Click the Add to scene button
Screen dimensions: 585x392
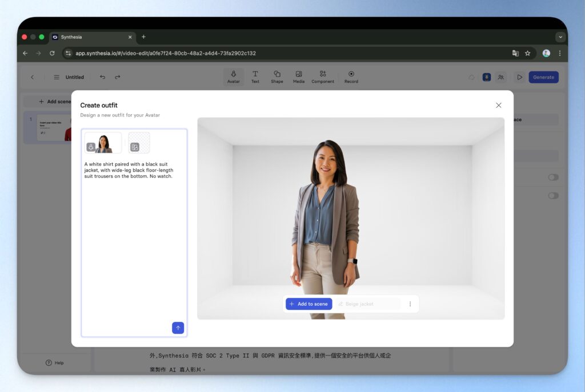coord(308,304)
